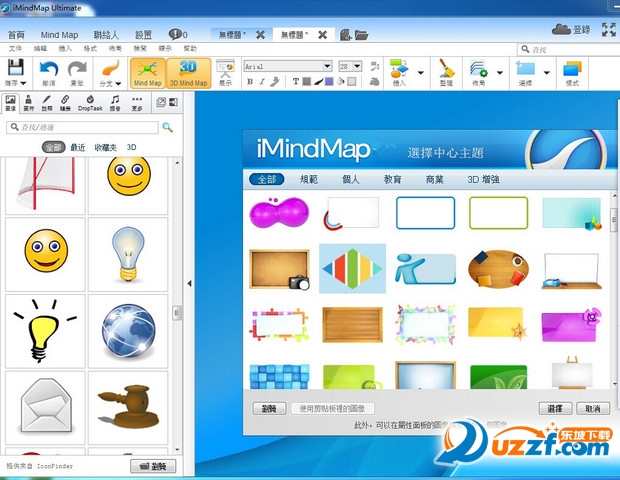Undo with the blue back arrow
The image size is (620, 480).
(49, 69)
